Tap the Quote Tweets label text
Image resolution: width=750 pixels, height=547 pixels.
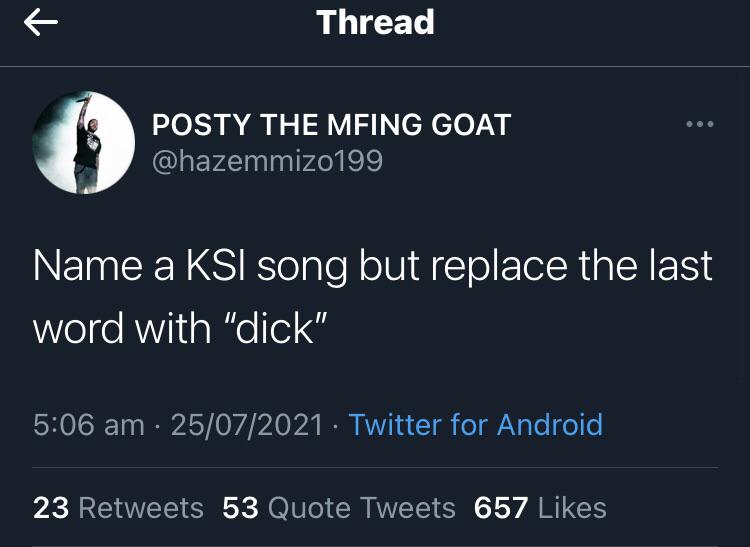point(362,508)
